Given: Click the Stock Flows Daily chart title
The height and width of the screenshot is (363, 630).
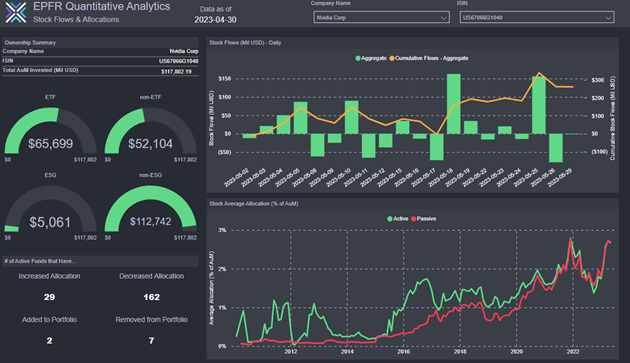Looking at the screenshot, I should point(245,43).
